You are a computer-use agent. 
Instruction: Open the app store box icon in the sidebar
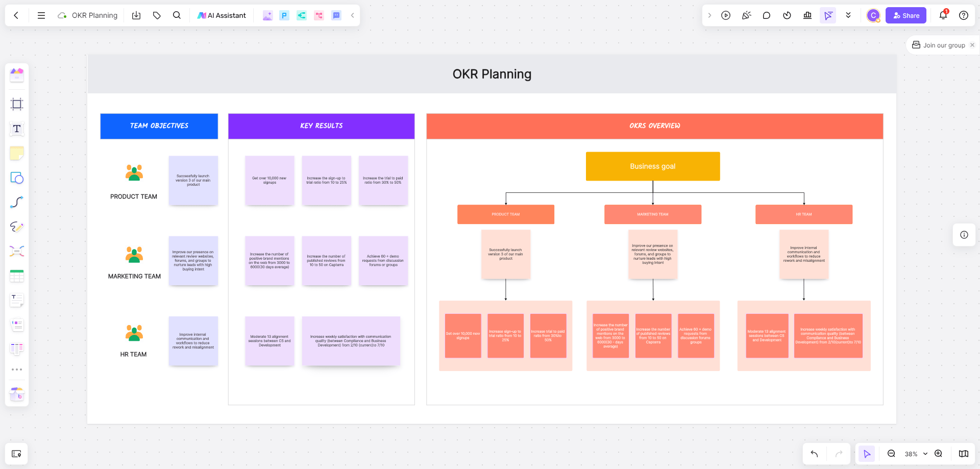[x=17, y=393]
